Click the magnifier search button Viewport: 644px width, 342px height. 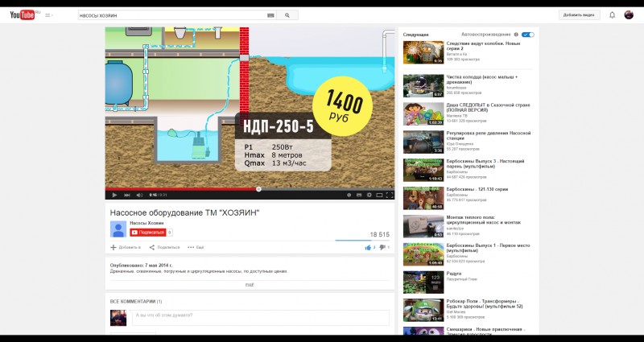coord(287,15)
